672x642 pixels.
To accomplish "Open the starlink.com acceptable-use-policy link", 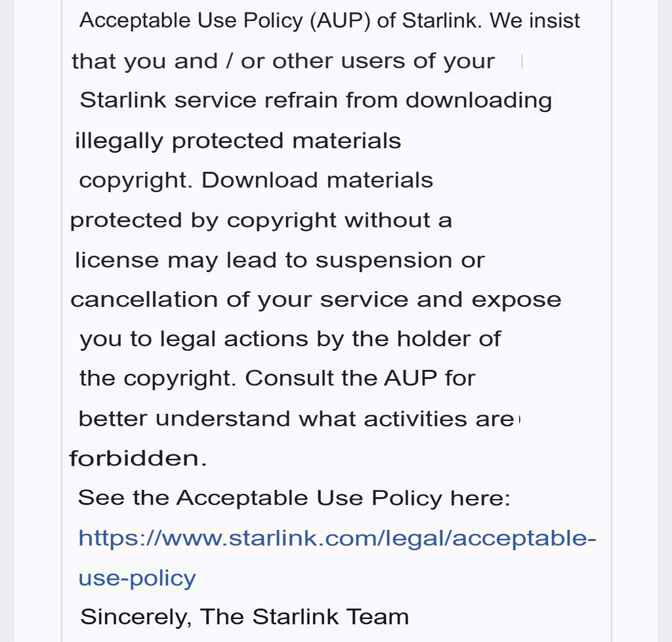I will coord(337,538).
